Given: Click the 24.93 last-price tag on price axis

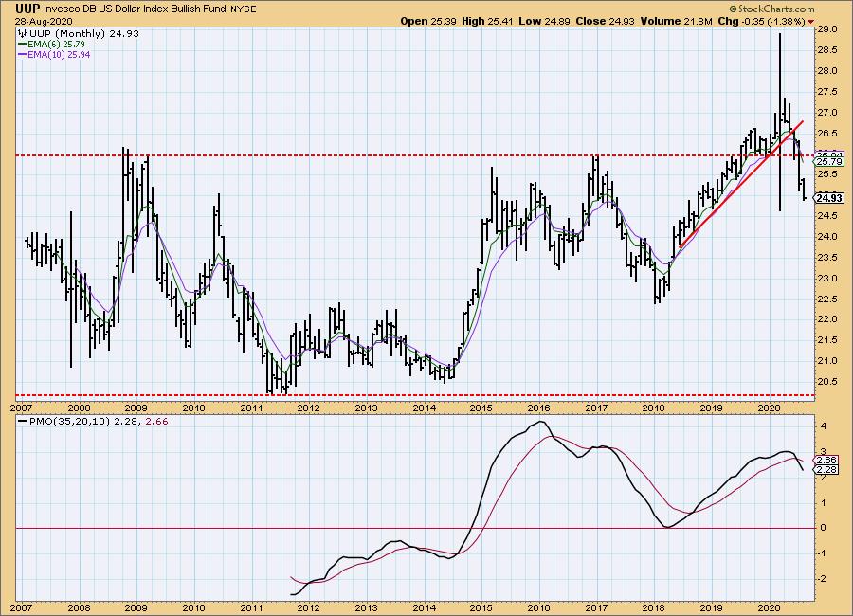Looking at the screenshot, I should (829, 198).
